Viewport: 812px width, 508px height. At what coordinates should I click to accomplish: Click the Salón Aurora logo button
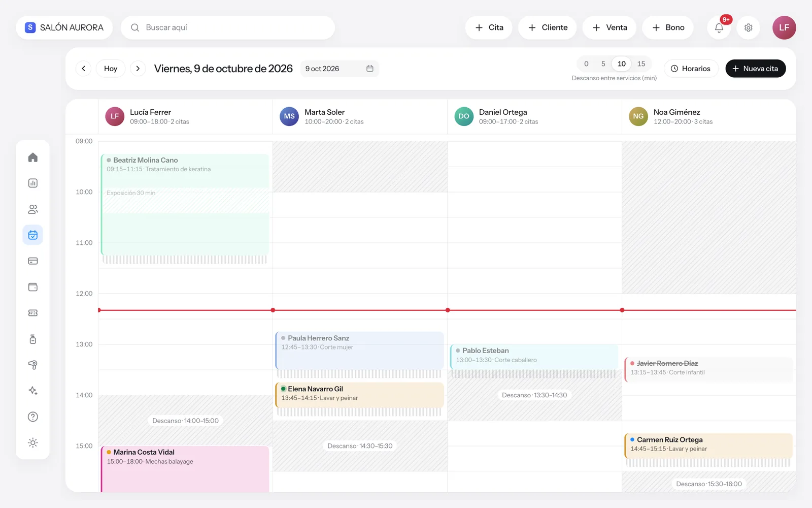click(64, 27)
